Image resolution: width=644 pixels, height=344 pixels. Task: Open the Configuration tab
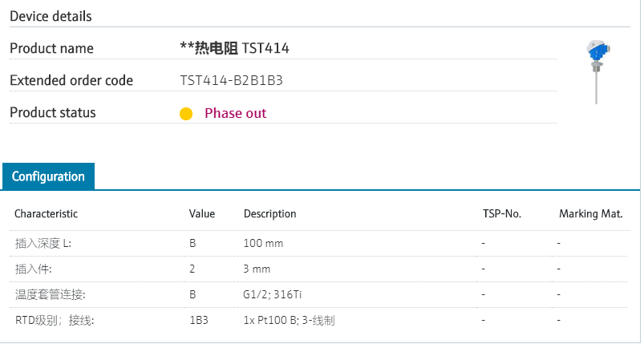coord(48,176)
